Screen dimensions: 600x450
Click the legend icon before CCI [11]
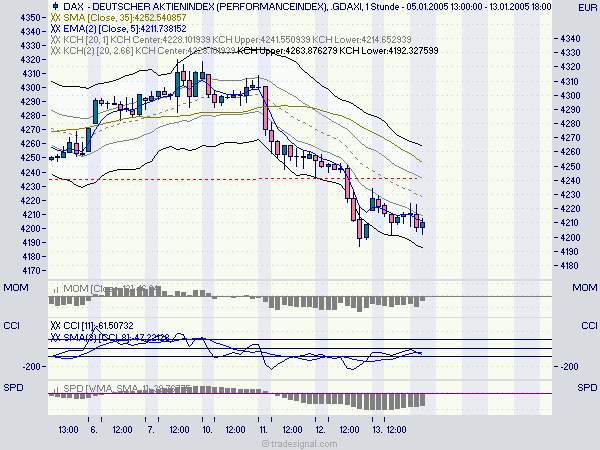click(x=55, y=326)
